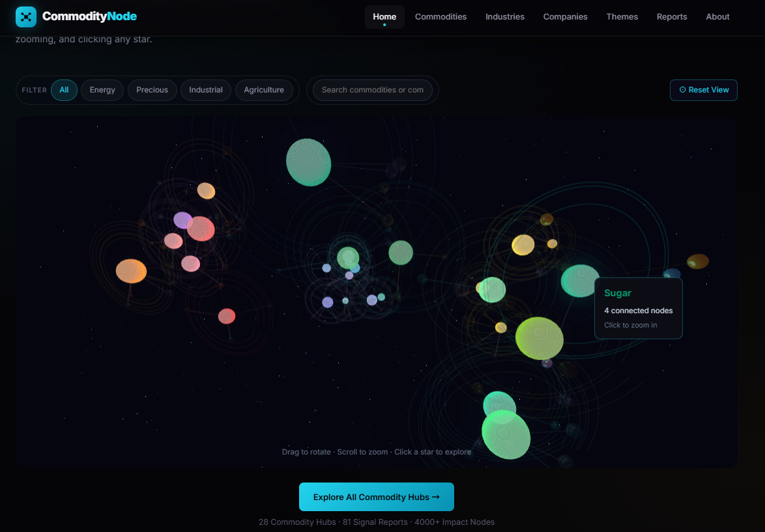Click the Explore All Commodity Hubs button
Screen dimensions: 765x532
click(x=377, y=496)
